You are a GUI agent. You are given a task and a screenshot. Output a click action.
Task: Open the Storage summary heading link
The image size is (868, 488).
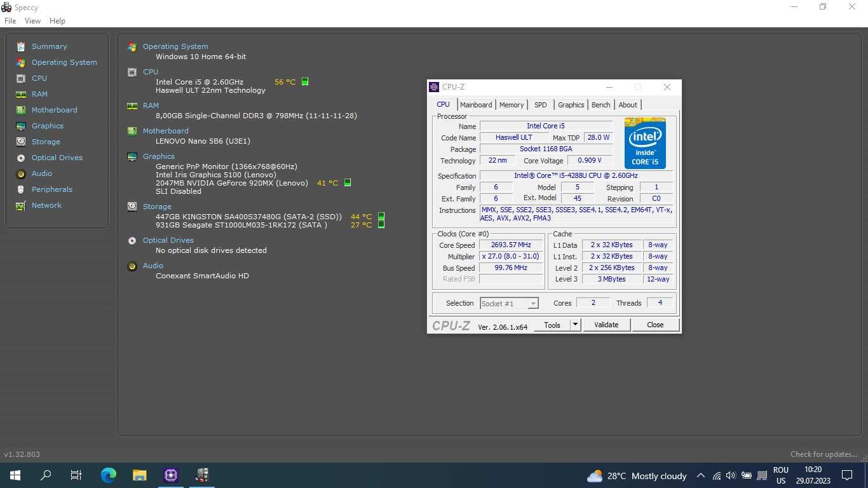coord(157,207)
